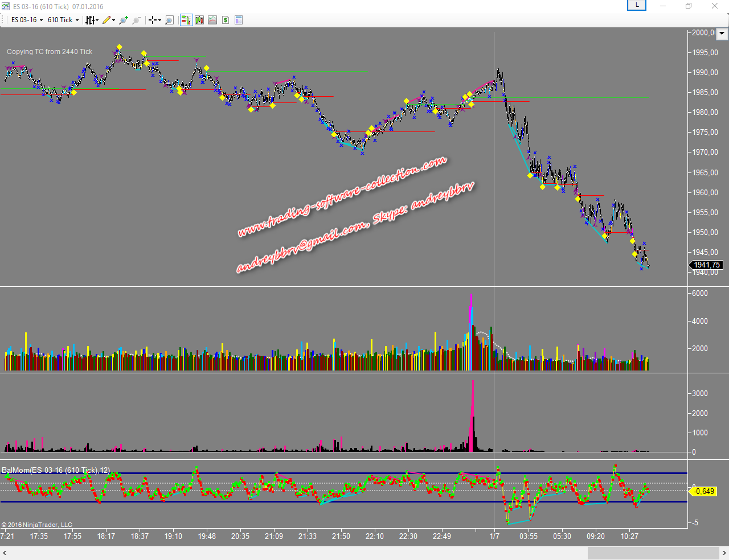Select the crosshair cursor tool
This screenshot has width=729, height=560.
click(153, 20)
